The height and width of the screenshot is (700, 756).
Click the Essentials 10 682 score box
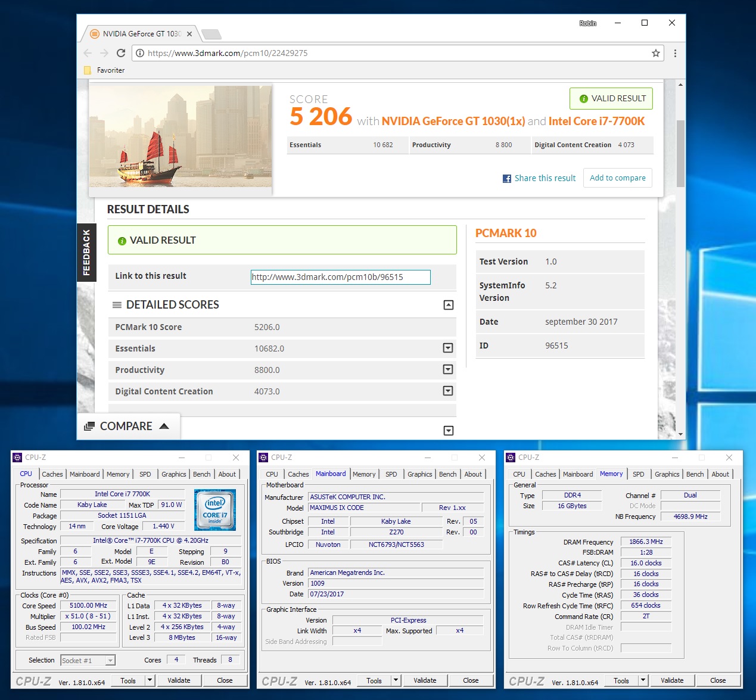point(347,145)
